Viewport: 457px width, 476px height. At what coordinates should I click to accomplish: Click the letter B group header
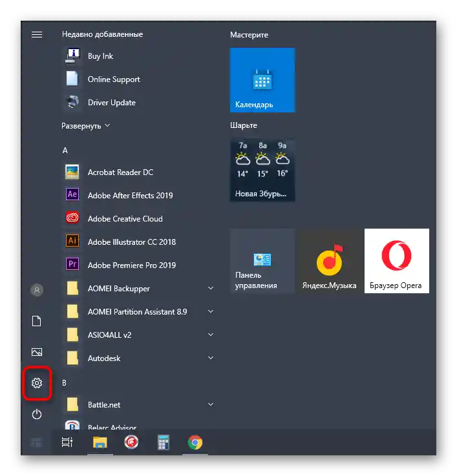[64, 383]
